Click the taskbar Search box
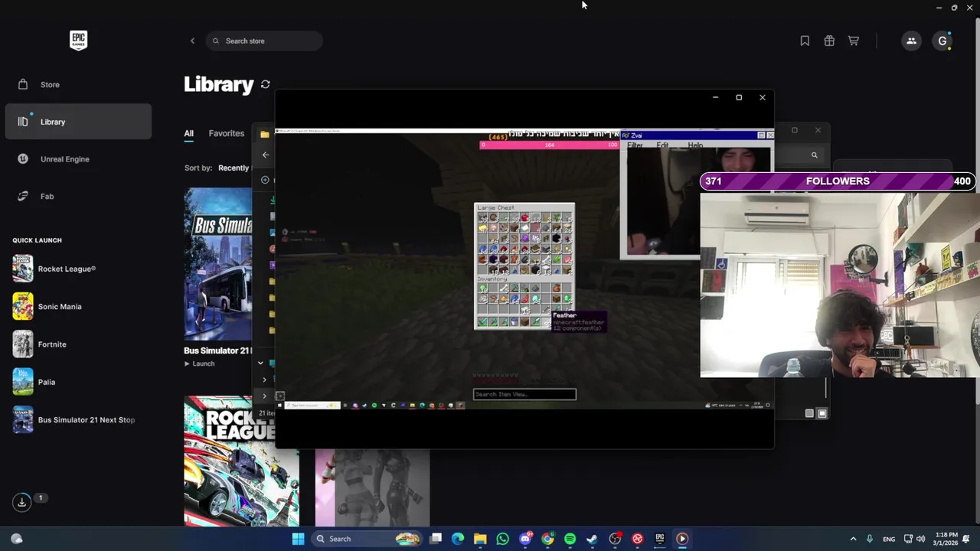This screenshot has height=551, width=980. coord(368,539)
